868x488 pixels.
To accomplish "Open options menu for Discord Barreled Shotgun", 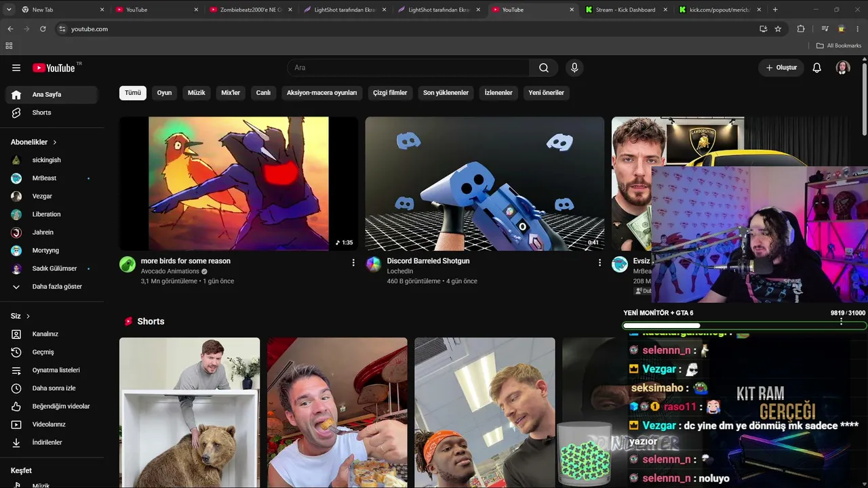I will click(x=599, y=262).
